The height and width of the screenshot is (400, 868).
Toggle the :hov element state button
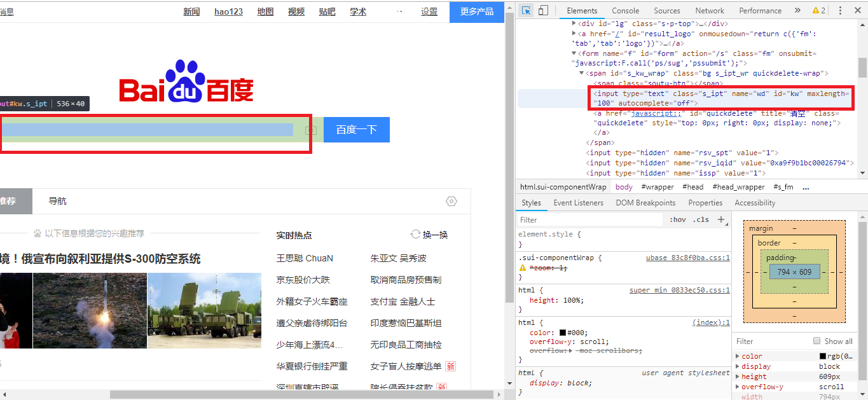pos(678,219)
